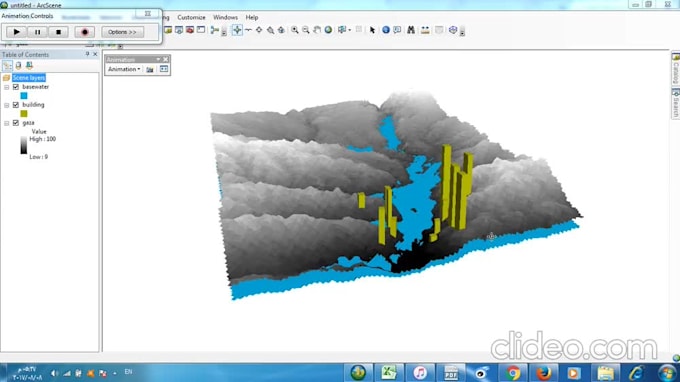This screenshot has height=382, width=680.
Task: Open the Catalog side tab
Action: pos(676,69)
